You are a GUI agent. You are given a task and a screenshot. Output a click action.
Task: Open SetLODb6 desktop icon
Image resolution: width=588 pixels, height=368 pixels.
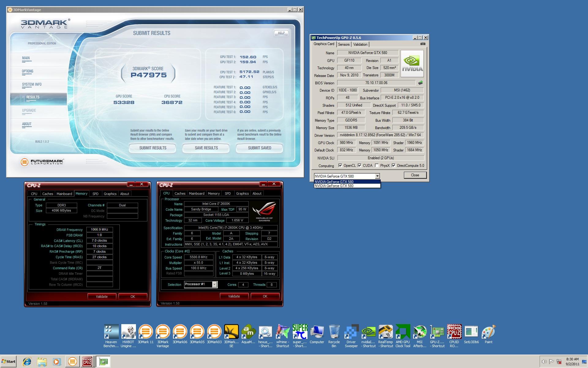(471, 334)
